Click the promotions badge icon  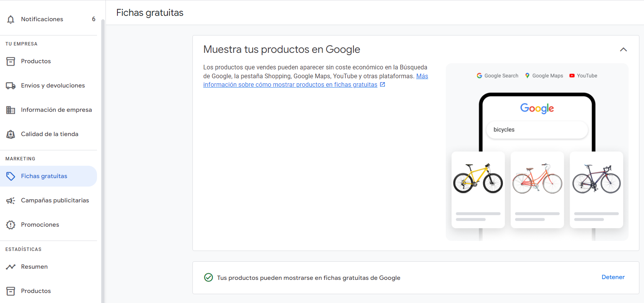pyautogui.click(x=11, y=225)
